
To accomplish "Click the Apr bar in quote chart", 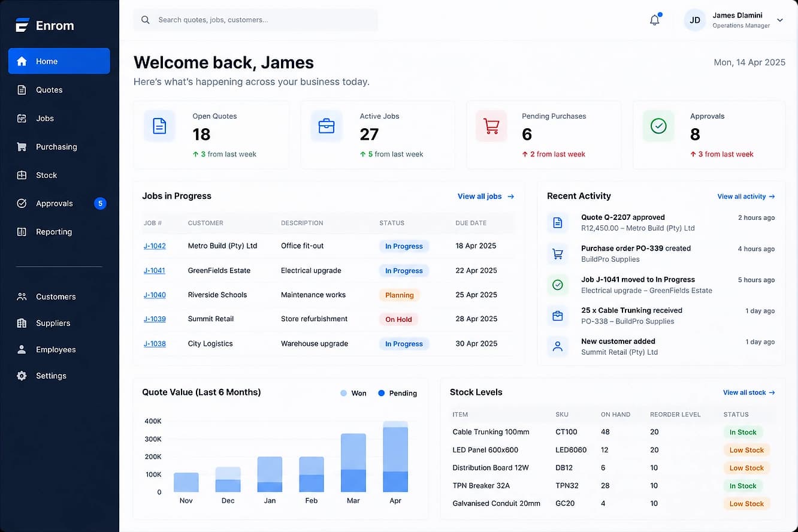I will click(x=395, y=457).
